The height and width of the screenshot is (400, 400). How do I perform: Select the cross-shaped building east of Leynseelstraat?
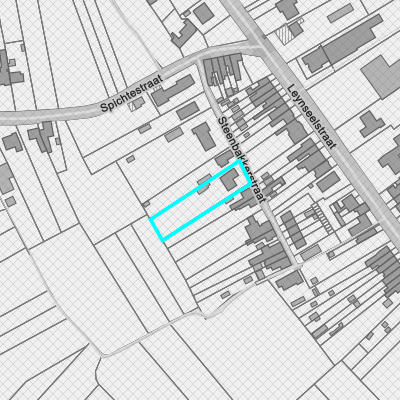click(372, 124)
